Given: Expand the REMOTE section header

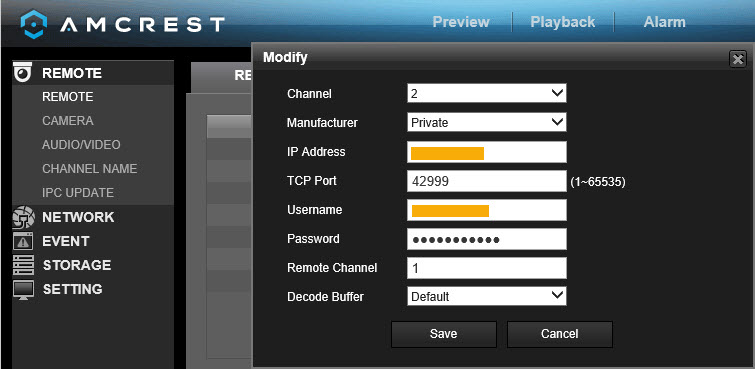Looking at the screenshot, I should point(72,73).
